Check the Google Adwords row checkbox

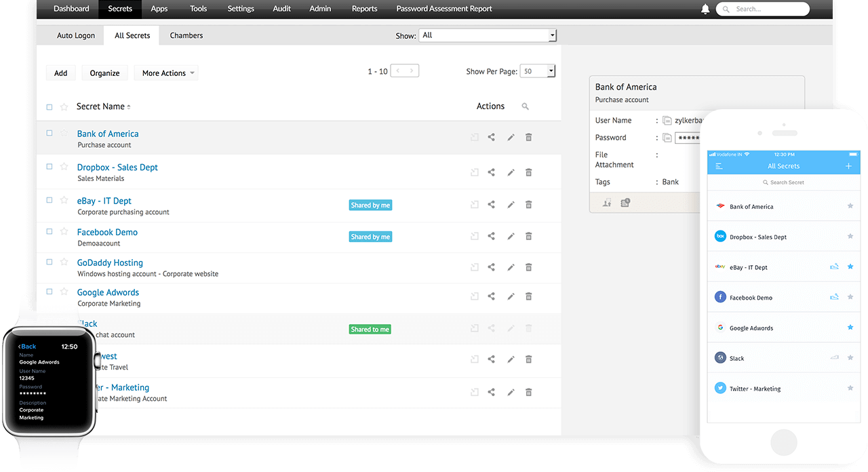(49, 292)
